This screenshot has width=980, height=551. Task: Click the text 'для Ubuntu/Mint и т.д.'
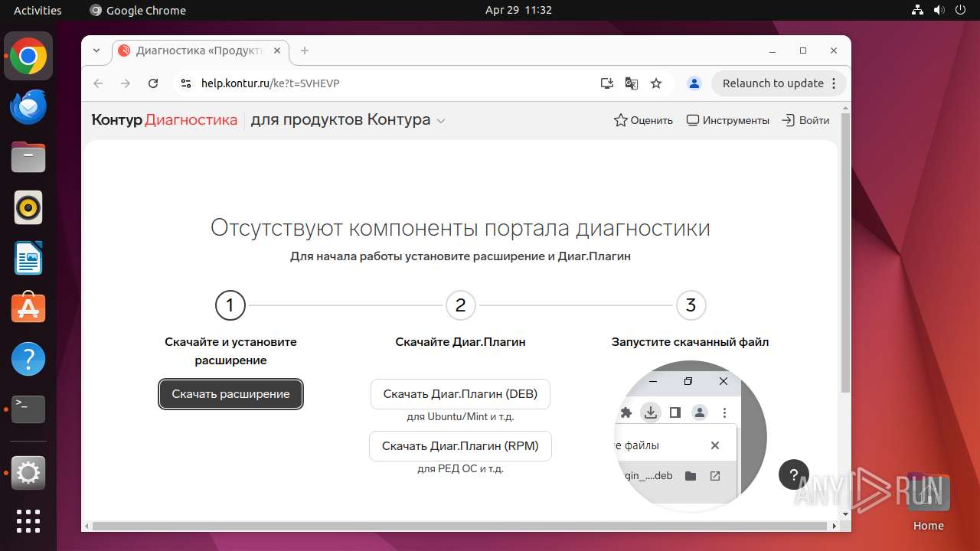point(460,417)
